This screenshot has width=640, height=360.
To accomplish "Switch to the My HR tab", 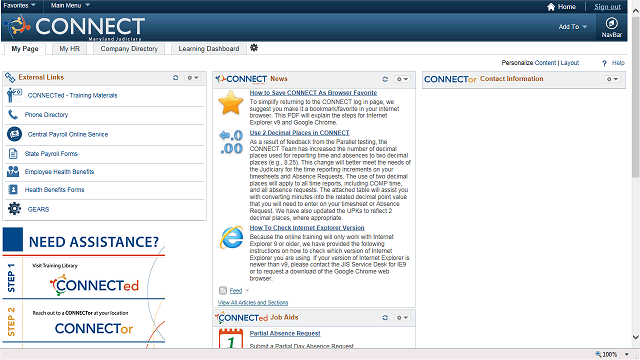I will click(69, 49).
